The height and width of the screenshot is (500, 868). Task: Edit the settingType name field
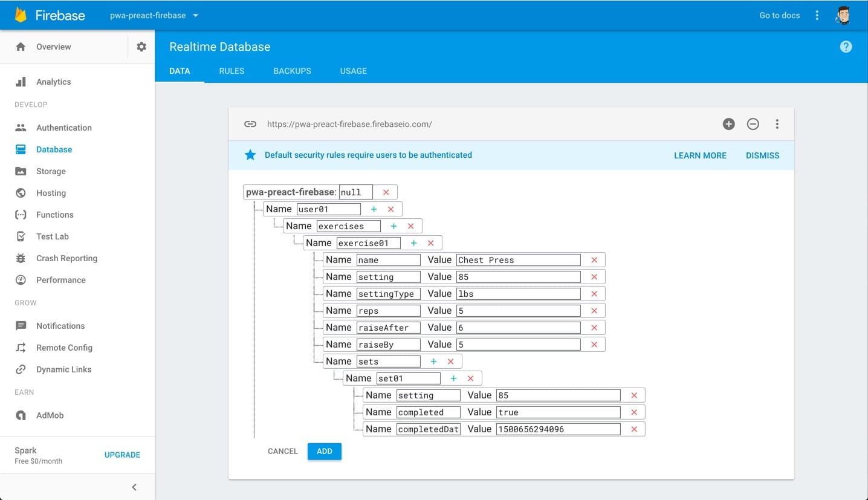tap(388, 294)
